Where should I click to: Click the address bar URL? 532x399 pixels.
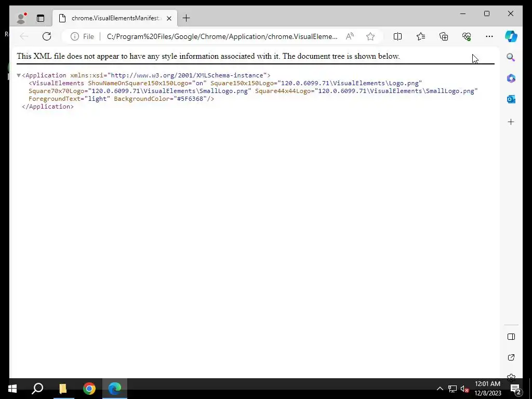pos(222,36)
